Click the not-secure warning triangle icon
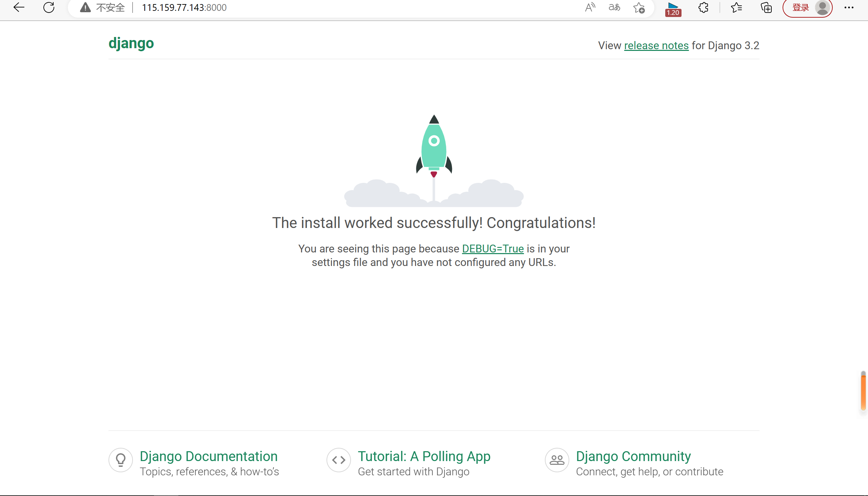The height and width of the screenshot is (496, 868). click(x=85, y=7)
